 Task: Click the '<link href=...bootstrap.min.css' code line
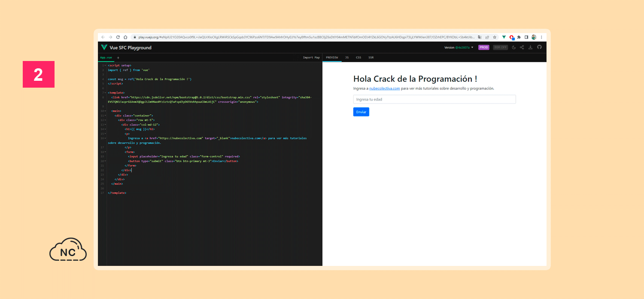coord(210,100)
